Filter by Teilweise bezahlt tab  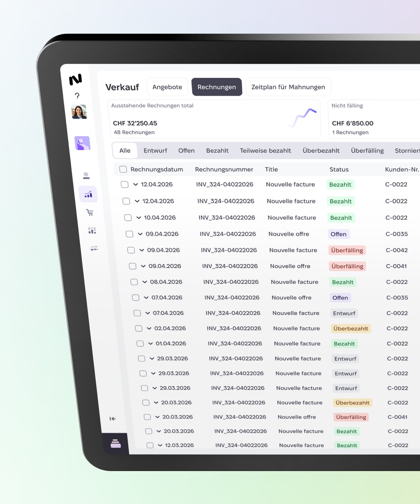pyautogui.click(x=265, y=150)
